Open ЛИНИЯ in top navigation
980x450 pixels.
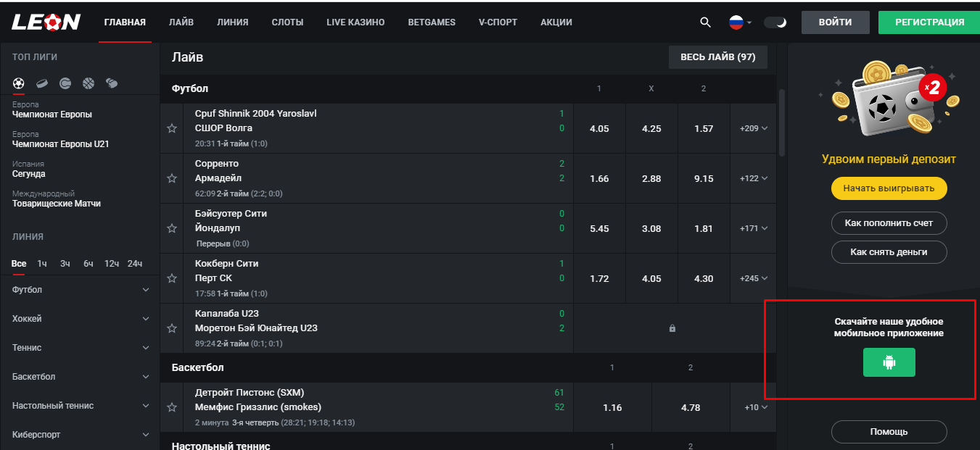[233, 22]
